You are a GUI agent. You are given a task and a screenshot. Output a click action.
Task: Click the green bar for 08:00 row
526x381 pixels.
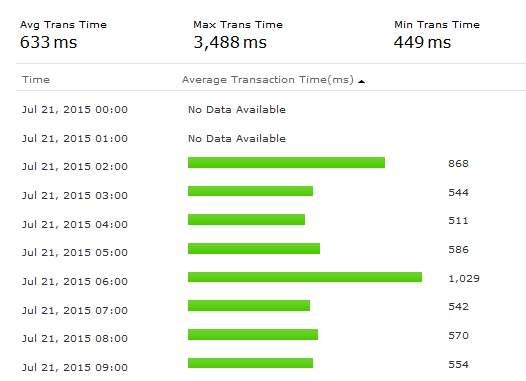click(x=253, y=335)
